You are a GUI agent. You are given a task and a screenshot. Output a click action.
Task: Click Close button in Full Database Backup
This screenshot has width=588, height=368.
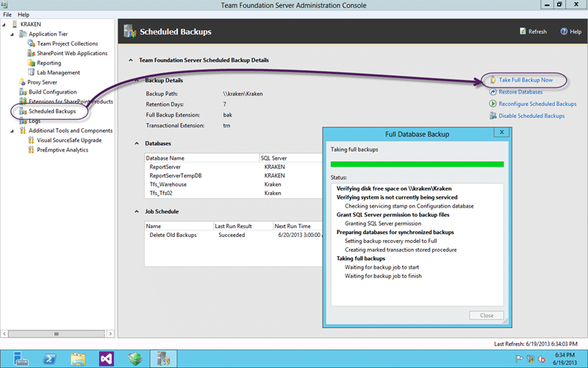point(487,316)
